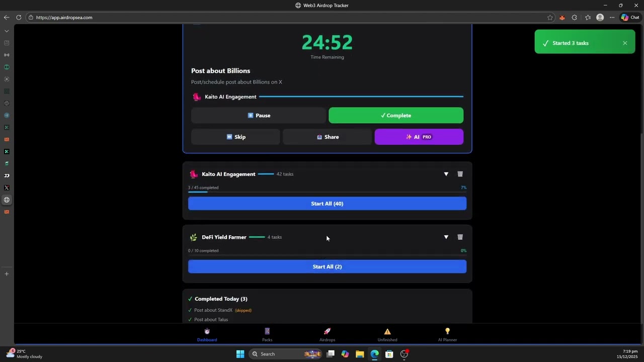
Task: Open OBS Studio from the taskbar
Action: (x=404, y=354)
